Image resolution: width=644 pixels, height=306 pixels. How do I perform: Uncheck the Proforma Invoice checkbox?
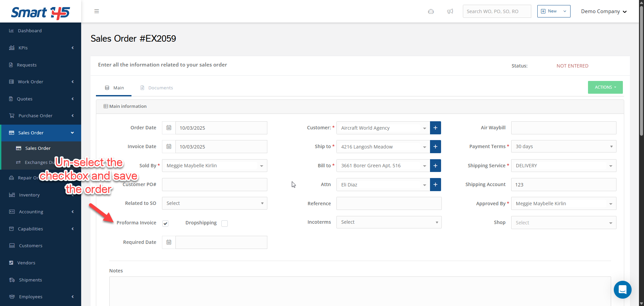coord(165,224)
